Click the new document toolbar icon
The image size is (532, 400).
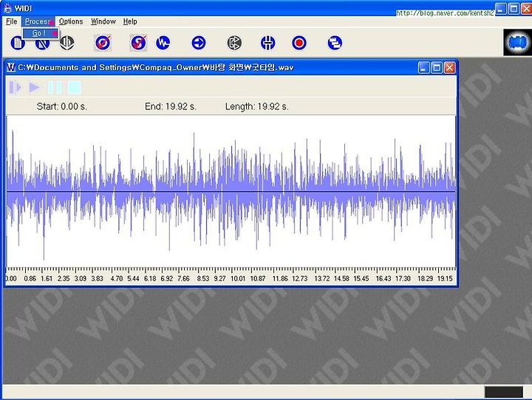17,43
